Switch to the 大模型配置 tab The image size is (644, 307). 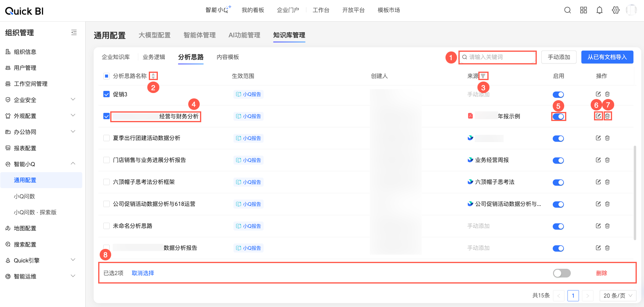[x=155, y=35]
